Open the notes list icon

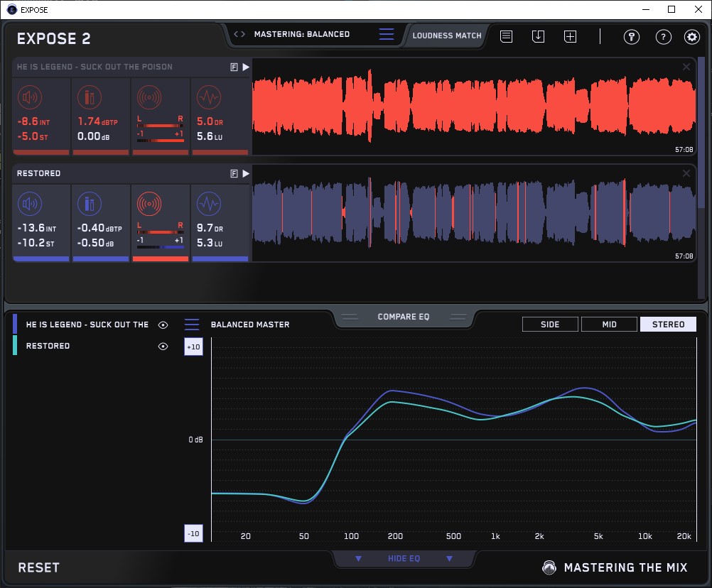point(506,36)
